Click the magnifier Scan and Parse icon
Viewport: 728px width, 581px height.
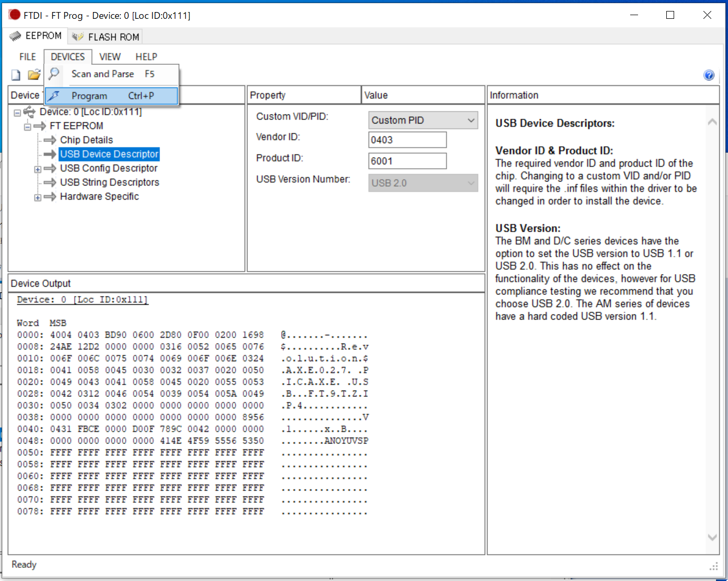[54, 74]
